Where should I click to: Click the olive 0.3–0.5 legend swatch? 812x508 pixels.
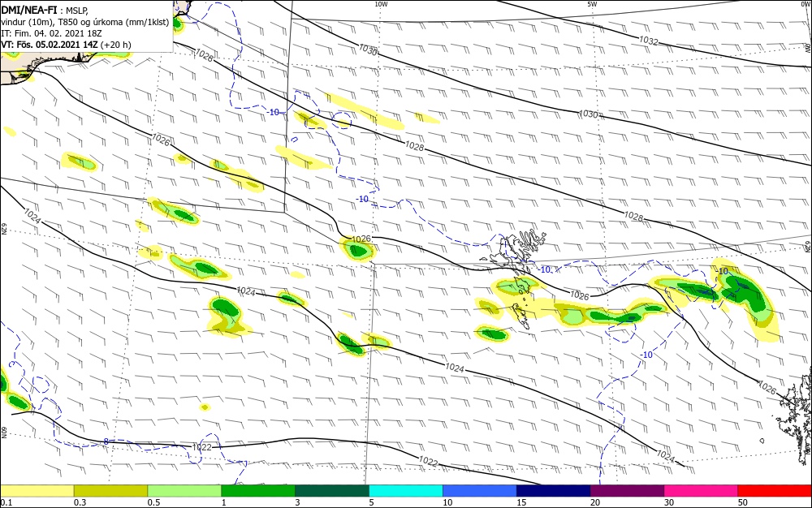click(110, 491)
